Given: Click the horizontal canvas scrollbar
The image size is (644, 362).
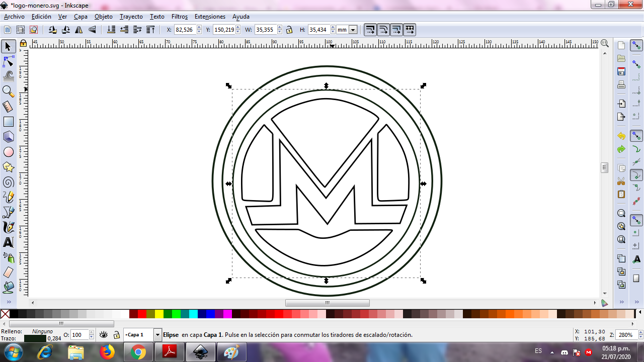Looking at the screenshot, I should [x=327, y=303].
